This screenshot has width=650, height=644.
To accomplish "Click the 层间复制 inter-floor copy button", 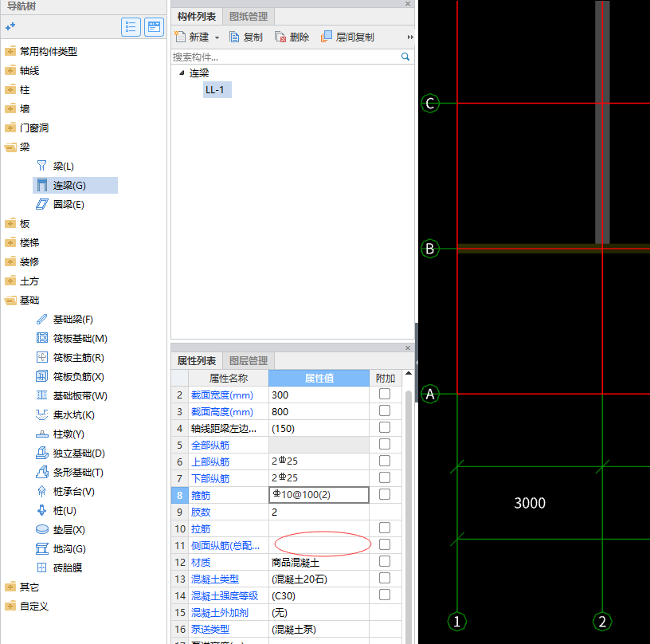I will pos(347,37).
